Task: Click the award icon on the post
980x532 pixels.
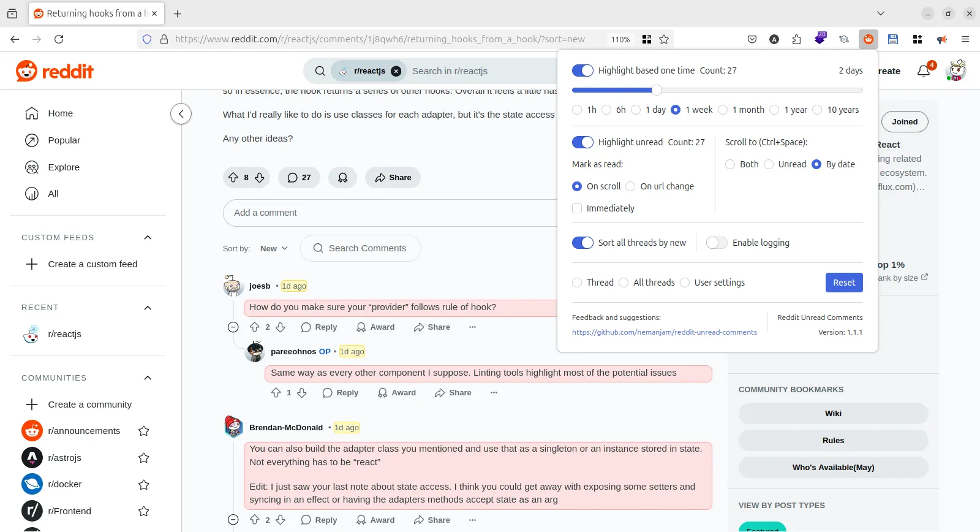Action: click(343, 178)
